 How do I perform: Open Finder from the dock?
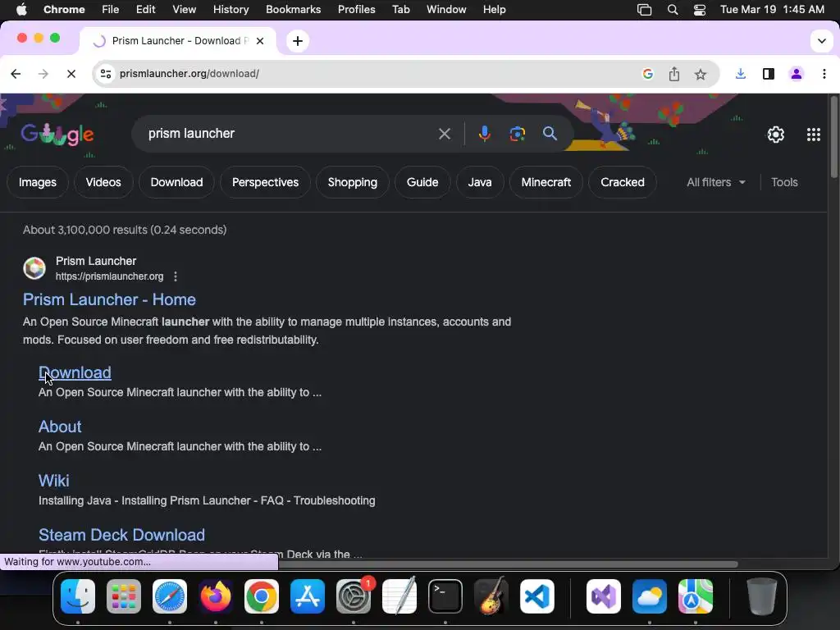tap(78, 596)
